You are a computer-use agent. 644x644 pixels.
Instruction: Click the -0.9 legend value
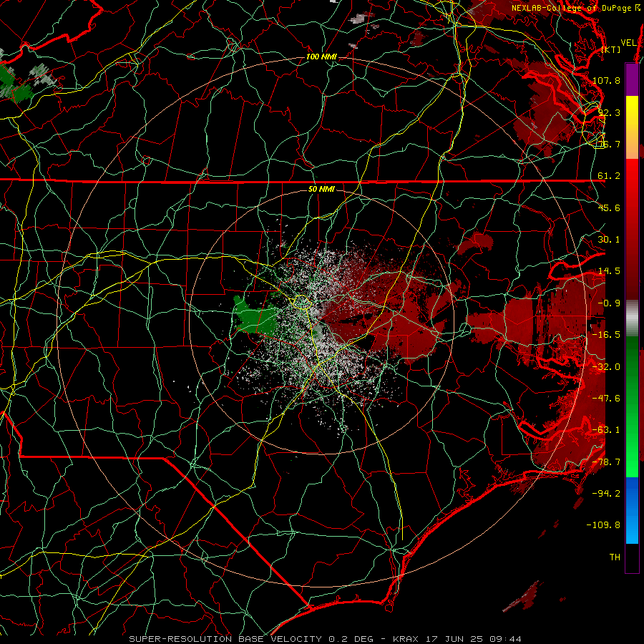point(609,303)
